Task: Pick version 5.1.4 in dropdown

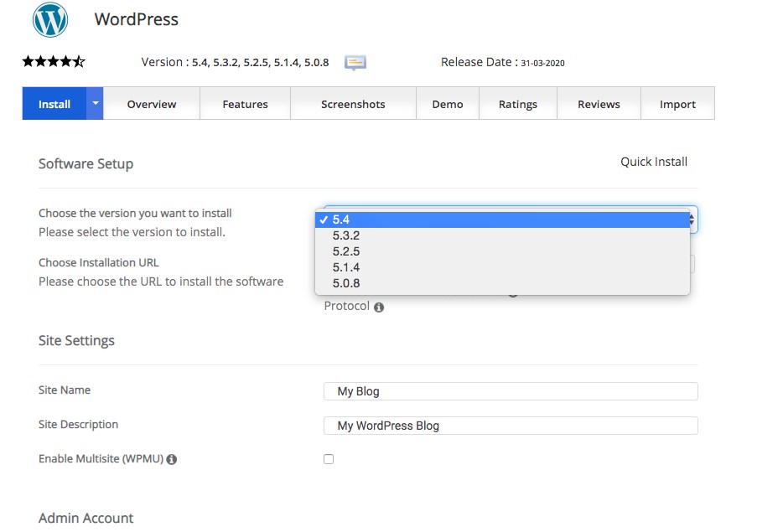Action: tap(502, 267)
